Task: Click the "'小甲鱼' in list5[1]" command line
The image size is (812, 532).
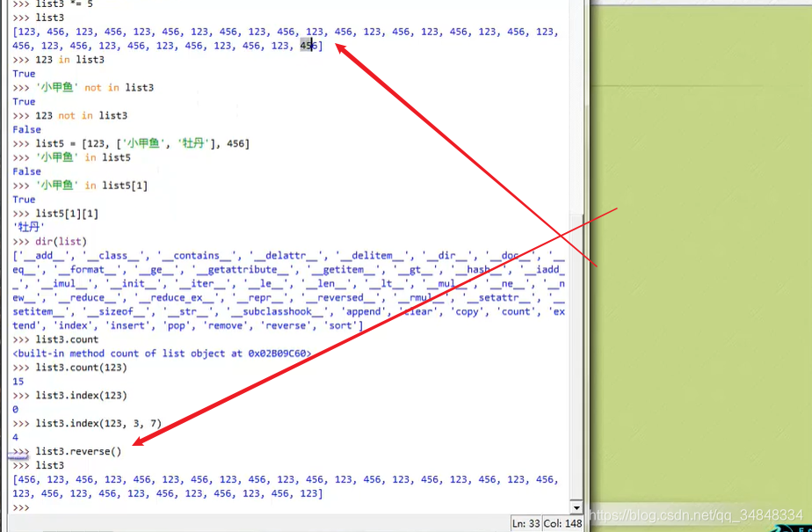Action: point(80,186)
